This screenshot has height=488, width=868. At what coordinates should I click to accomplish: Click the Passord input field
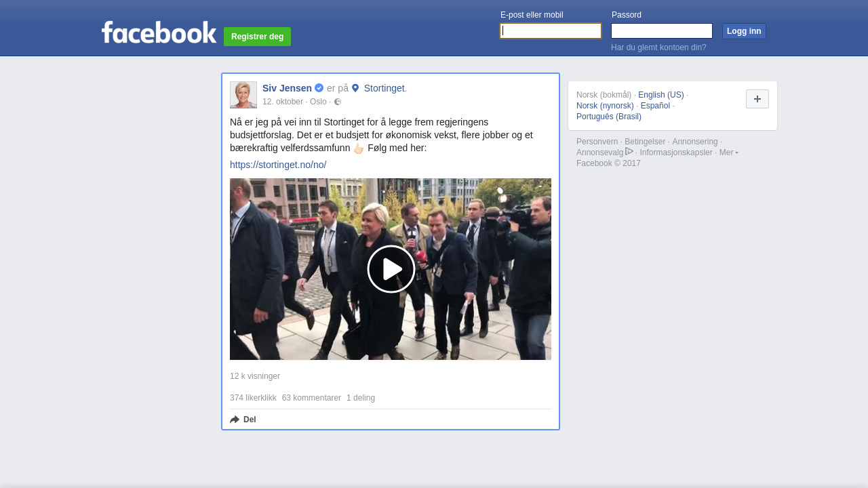tap(662, 31)
